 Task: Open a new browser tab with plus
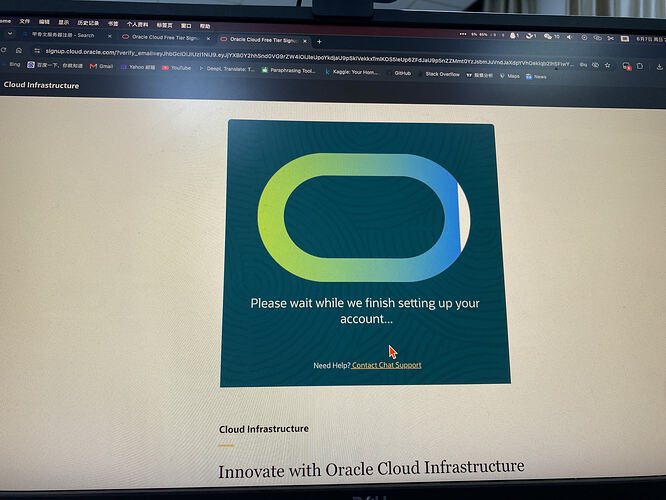(319, 42)
